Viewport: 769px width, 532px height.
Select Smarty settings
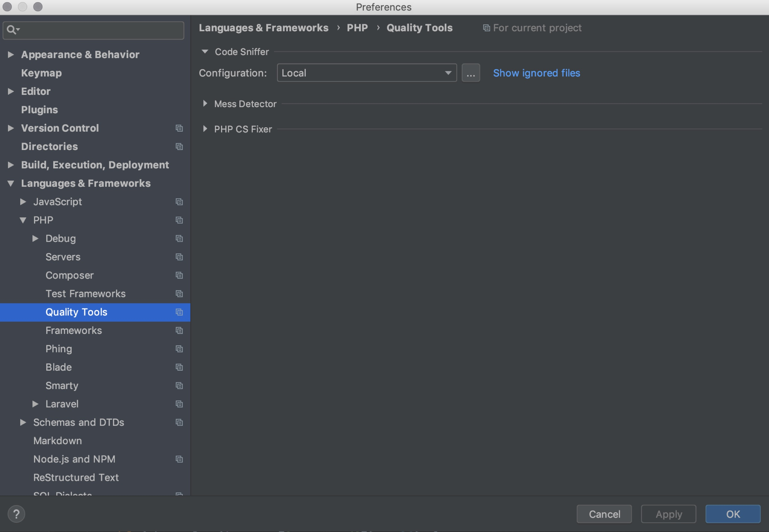62,386
